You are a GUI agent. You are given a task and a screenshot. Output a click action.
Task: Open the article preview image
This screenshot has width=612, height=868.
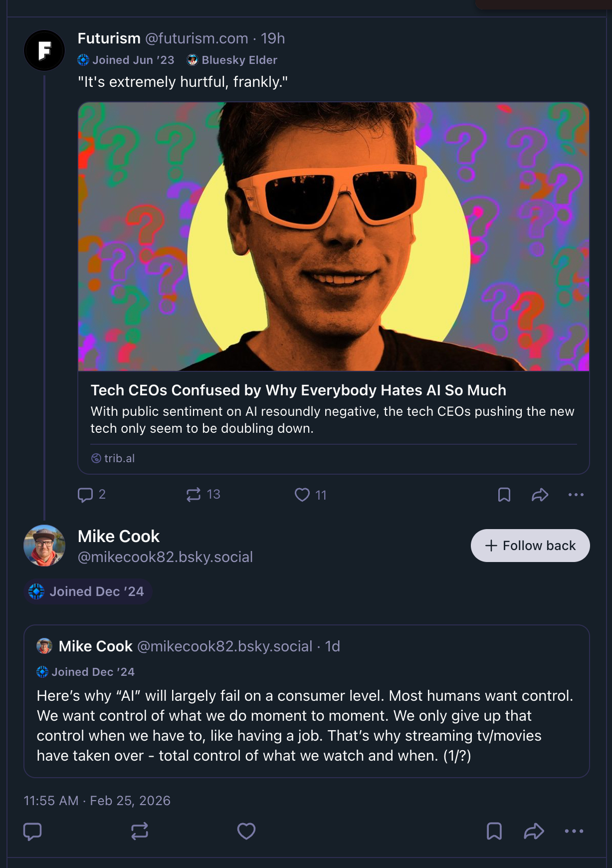coord(334,237)
